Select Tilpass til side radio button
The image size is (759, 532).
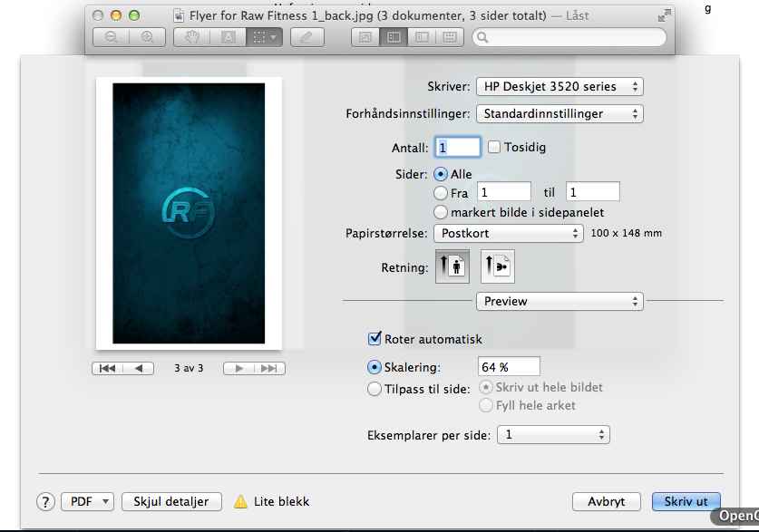pos(375,389)
